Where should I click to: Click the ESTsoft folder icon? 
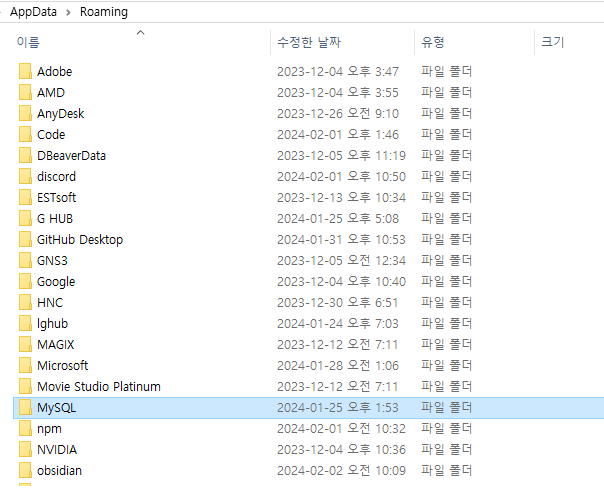point(25,197)
